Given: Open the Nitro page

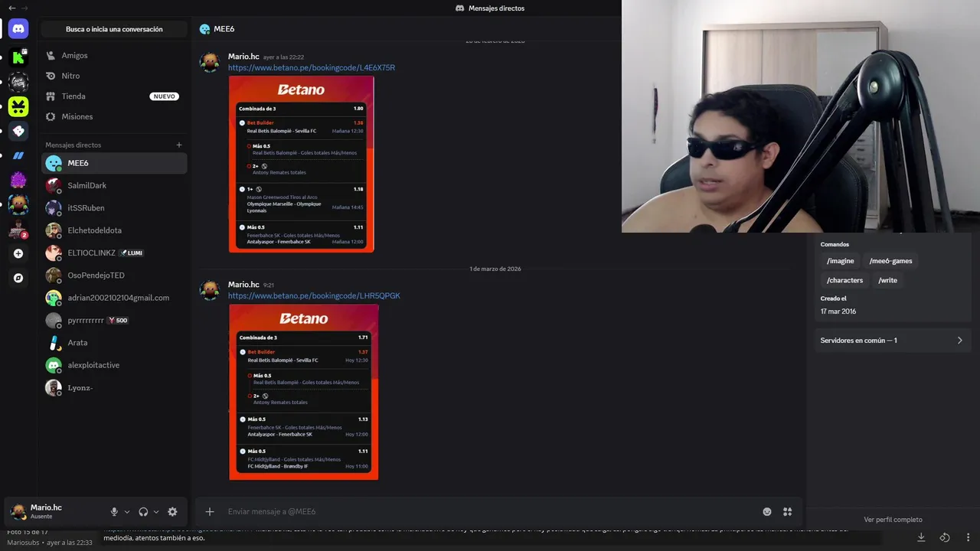Looking at the screenshot, I should coord(113,76).
